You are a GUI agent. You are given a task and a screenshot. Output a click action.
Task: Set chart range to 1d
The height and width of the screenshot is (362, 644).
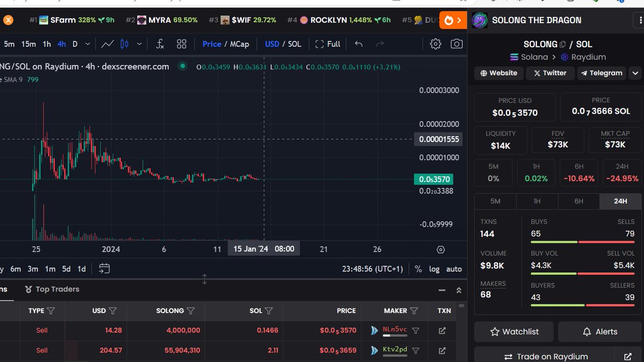(x=82, y=269)
